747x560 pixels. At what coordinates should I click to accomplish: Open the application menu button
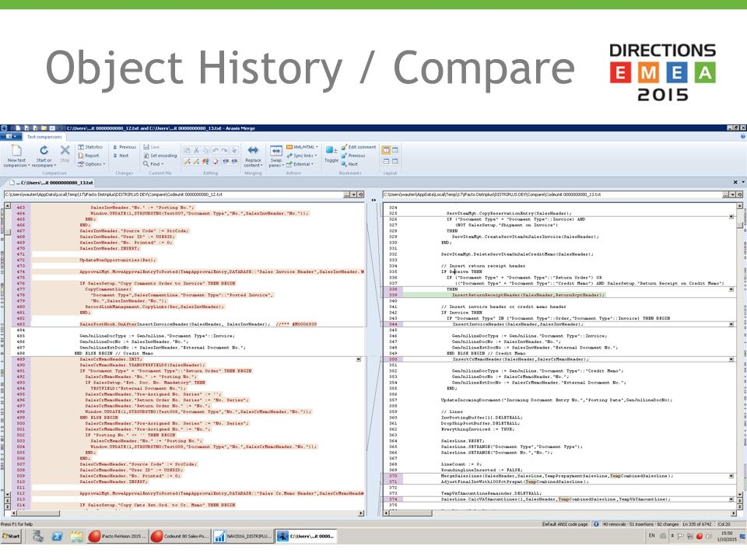tap(12, 137)
